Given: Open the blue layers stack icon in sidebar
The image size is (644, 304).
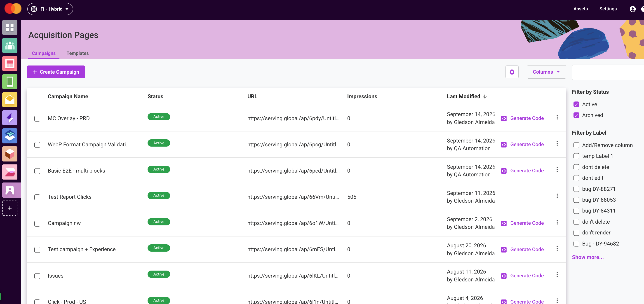Looking at the screenshot, I should coord(10,136).
